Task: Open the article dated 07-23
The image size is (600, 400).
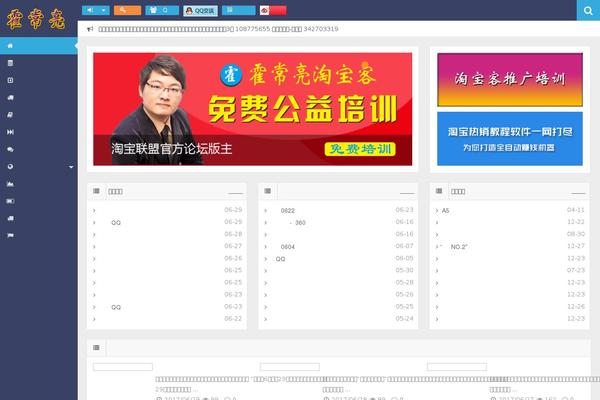Action: 510,271
